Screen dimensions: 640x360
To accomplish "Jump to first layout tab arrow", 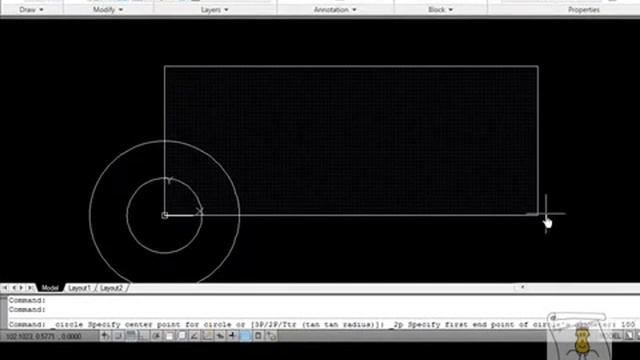I will tap(5, 288).
